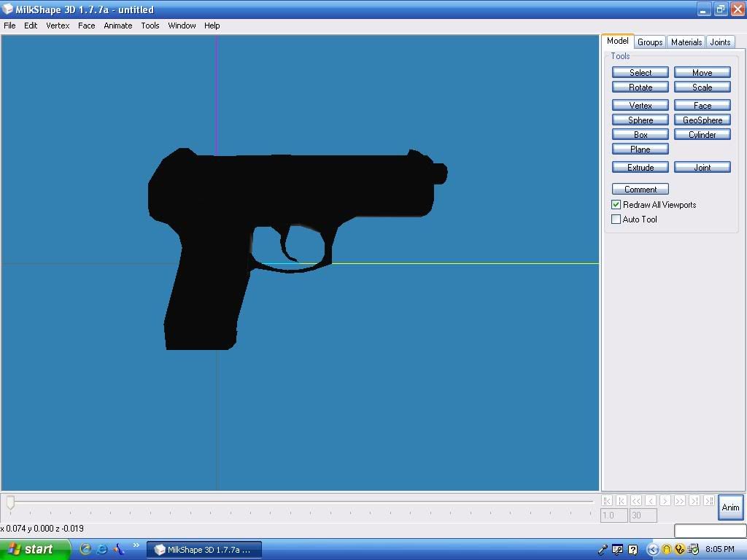This screenshot has height=560, width=747.
Task: Create a Box primitive button
Action: point(640,134)
